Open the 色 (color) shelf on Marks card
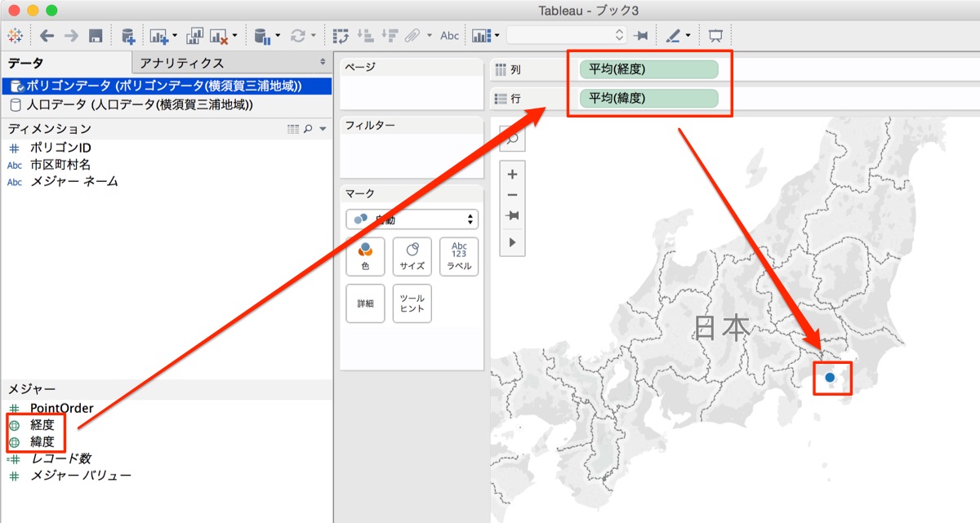 (365, 256)
